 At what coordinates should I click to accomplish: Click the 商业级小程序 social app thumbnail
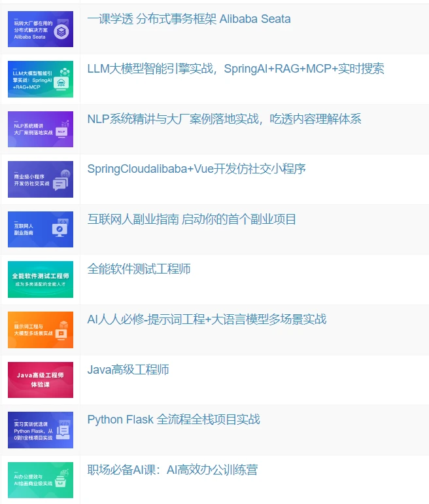pyautogui.click(x=41, y=179)
